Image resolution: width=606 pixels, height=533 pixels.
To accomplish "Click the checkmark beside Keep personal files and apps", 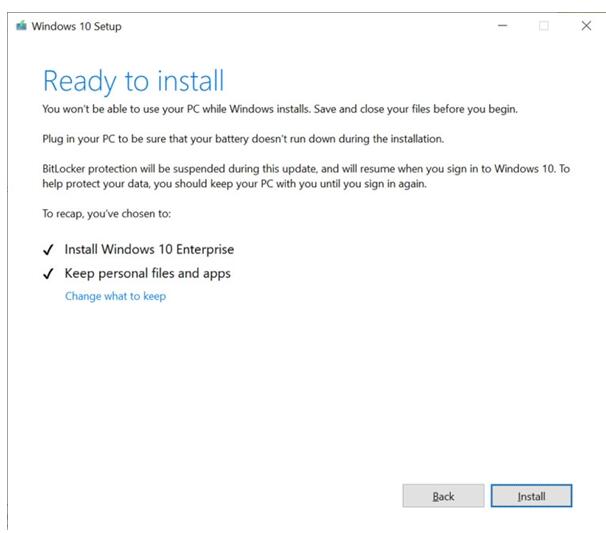I will 48,274.
